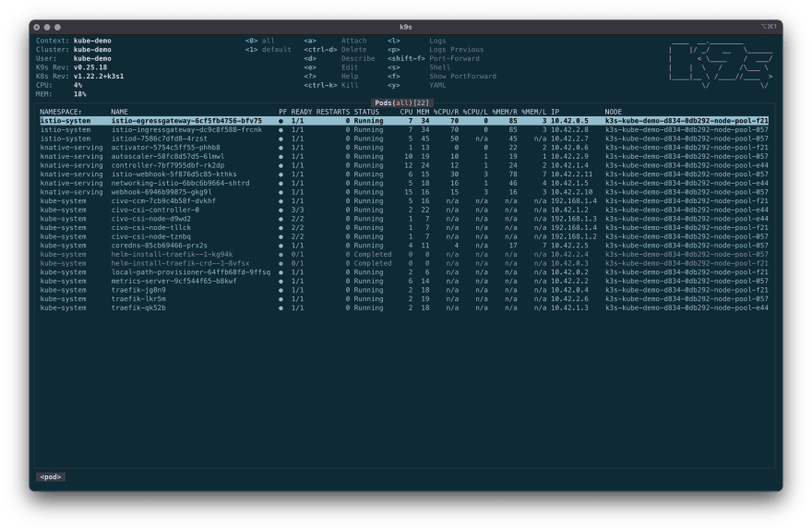Select the helm-install-traefik--1-kg94k pod
812x530 pixels.
pyautogui.click(x=404, y=254)
